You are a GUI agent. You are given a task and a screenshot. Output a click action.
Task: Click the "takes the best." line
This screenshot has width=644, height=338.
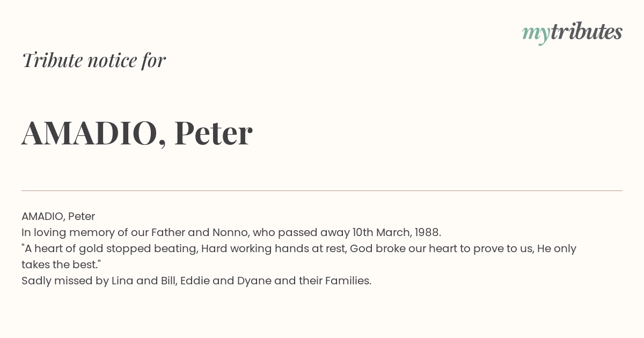click(61, 264)
